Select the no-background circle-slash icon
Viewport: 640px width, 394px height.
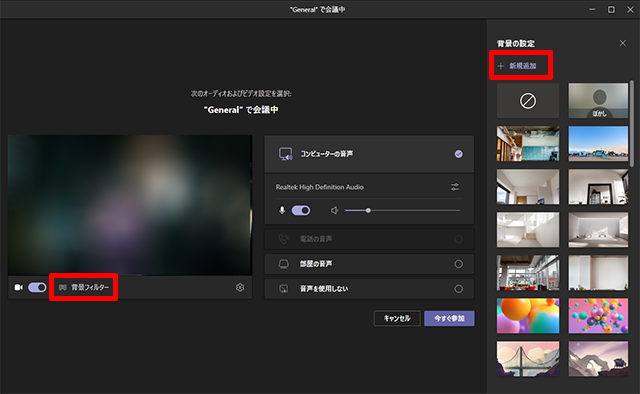[528, 101]
